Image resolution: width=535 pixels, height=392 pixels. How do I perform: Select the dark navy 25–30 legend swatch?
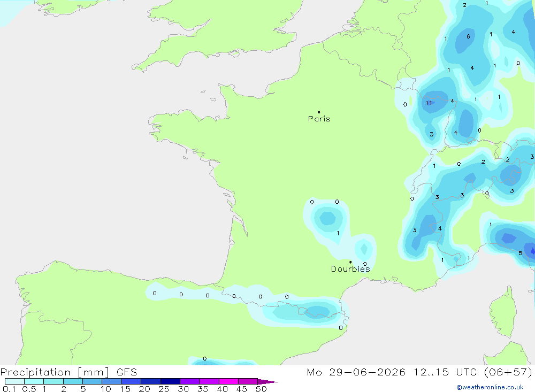point(170,381)
